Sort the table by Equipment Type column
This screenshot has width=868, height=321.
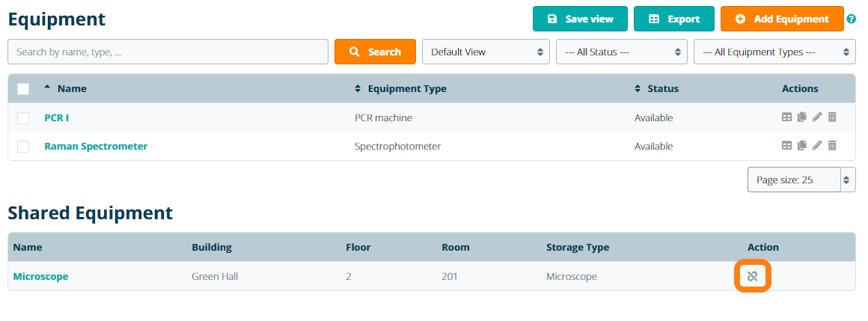[400, 89]
